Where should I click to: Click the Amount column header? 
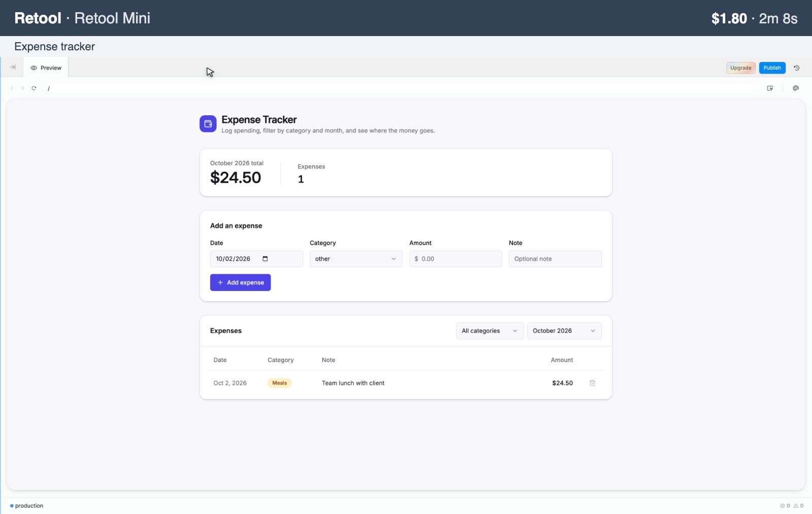tap(562, 360)
